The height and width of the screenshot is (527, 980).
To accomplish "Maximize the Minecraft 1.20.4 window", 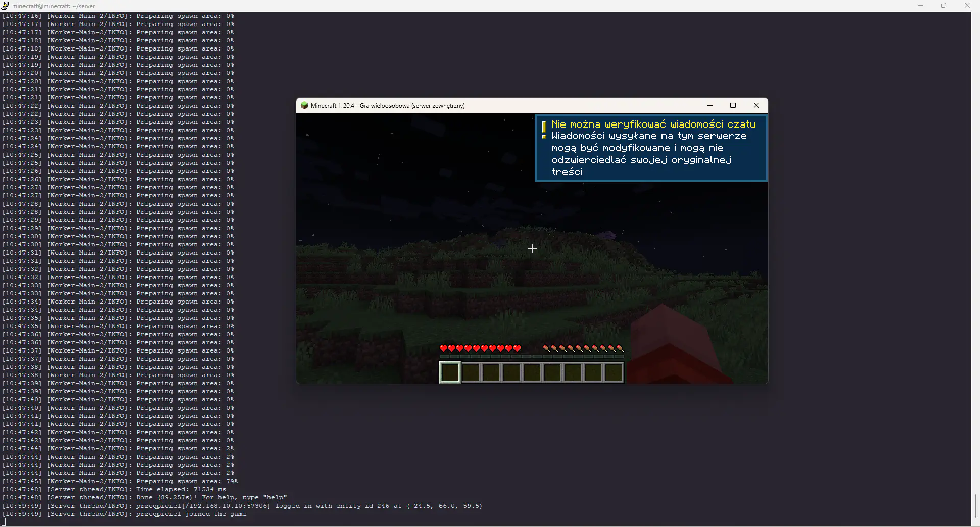I will coord(733,106).
